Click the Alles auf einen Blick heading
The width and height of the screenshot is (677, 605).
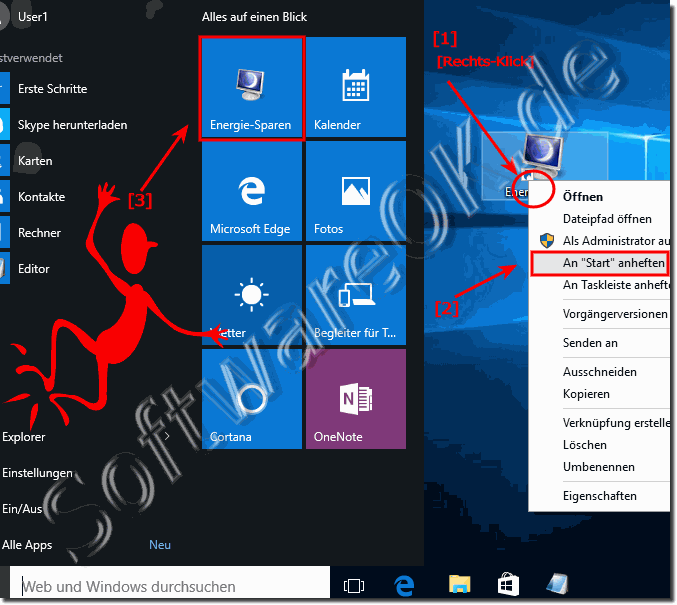[254, 17]
